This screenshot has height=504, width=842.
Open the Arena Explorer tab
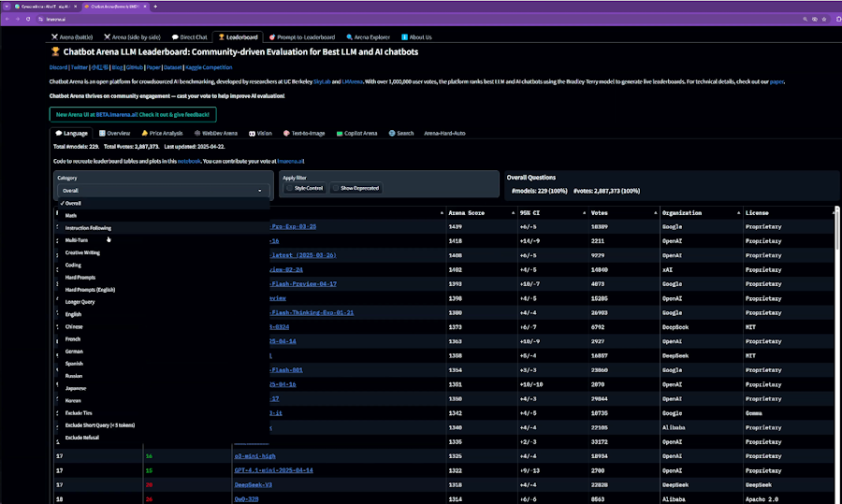coord(368,37)
